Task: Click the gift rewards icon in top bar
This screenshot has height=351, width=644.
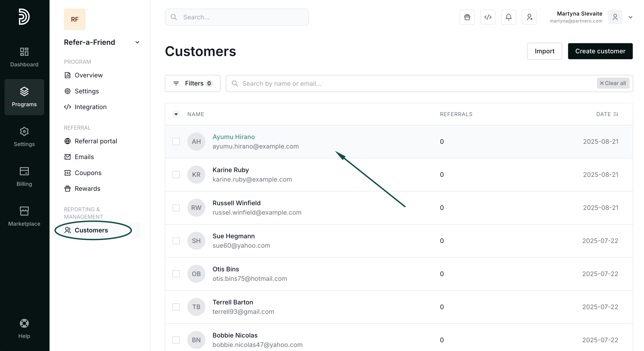Action: tap(467, 17)
